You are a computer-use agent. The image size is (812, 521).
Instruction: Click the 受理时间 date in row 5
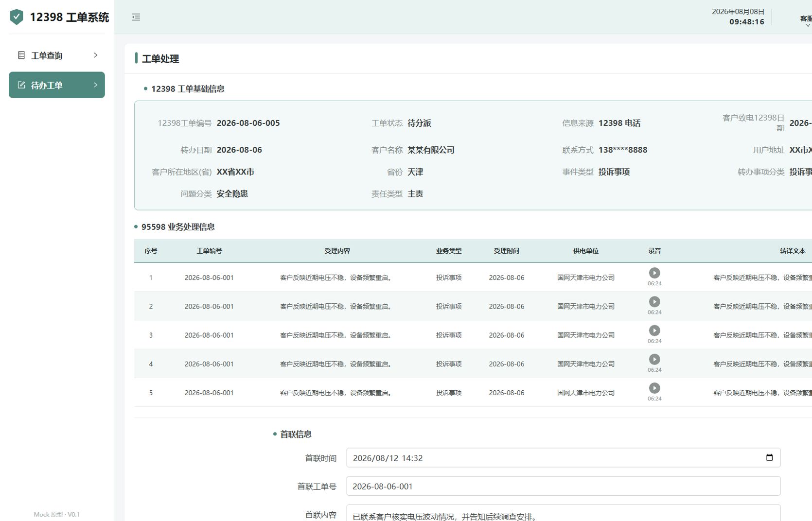[507, 393]
